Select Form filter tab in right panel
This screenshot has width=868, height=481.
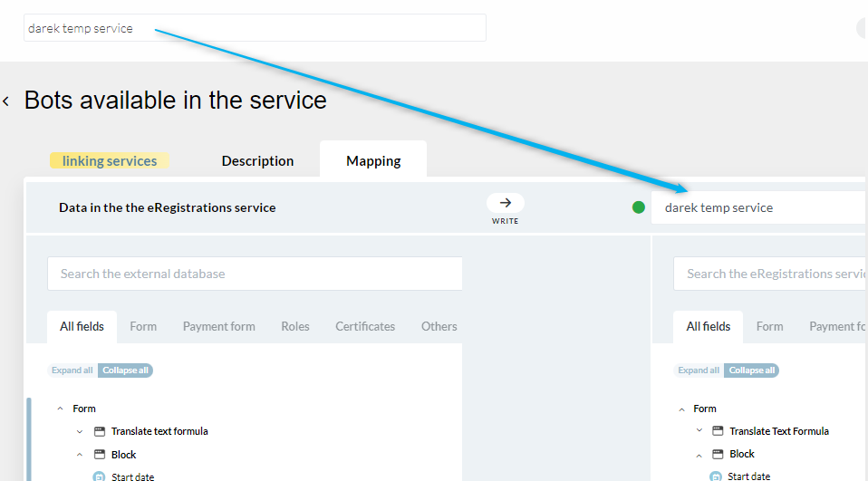[770, 327]
